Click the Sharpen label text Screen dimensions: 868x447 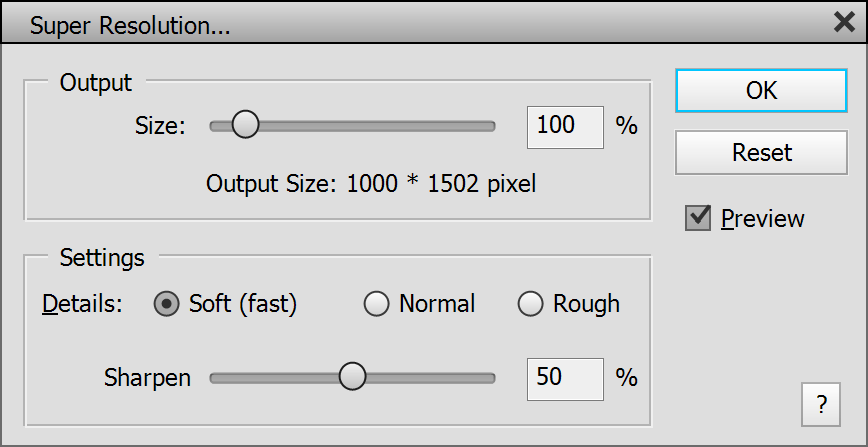(146, 378)
